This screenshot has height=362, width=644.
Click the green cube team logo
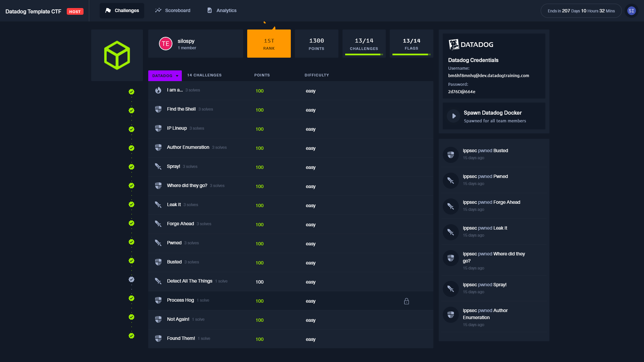[117, 55]
